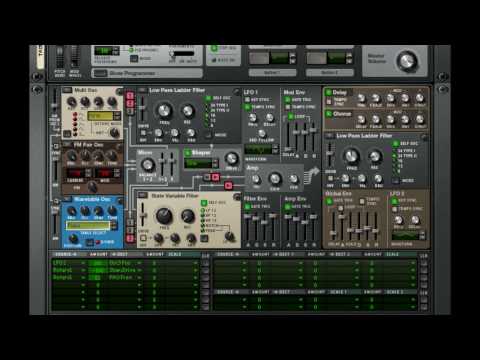Screen dimensions: 480x360
Task: Click the Shaper mode display stepper
Action: coord(215,163)
